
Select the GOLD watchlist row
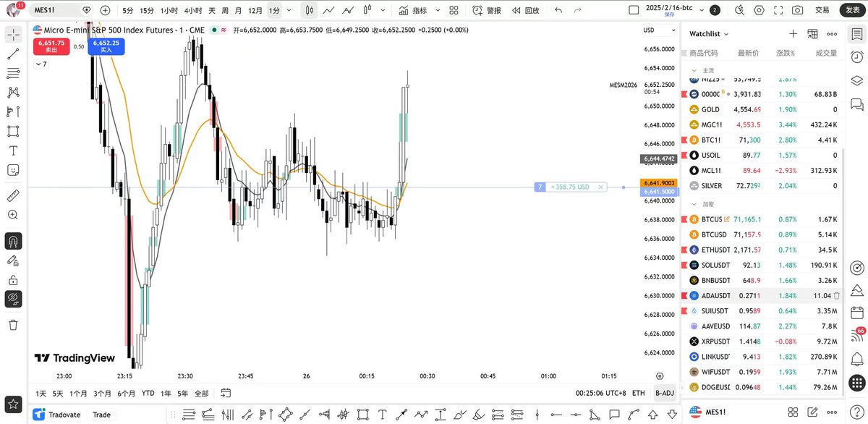(x=761, y=109)
